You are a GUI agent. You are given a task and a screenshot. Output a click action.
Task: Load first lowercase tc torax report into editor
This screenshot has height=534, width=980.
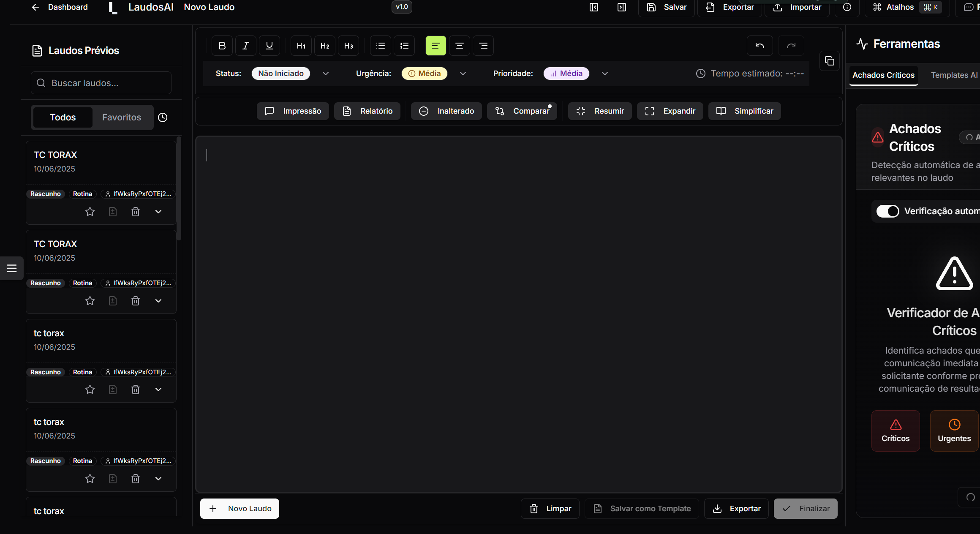coord(113,390)
